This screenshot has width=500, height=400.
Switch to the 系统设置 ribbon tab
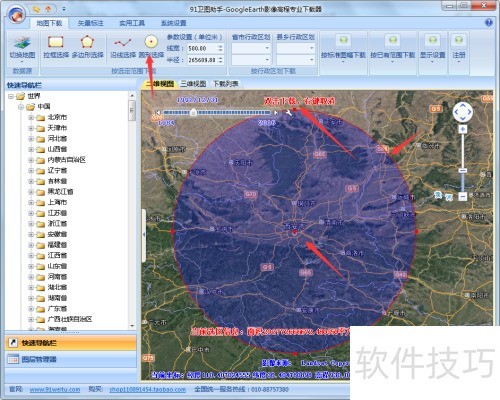(173, 23)
